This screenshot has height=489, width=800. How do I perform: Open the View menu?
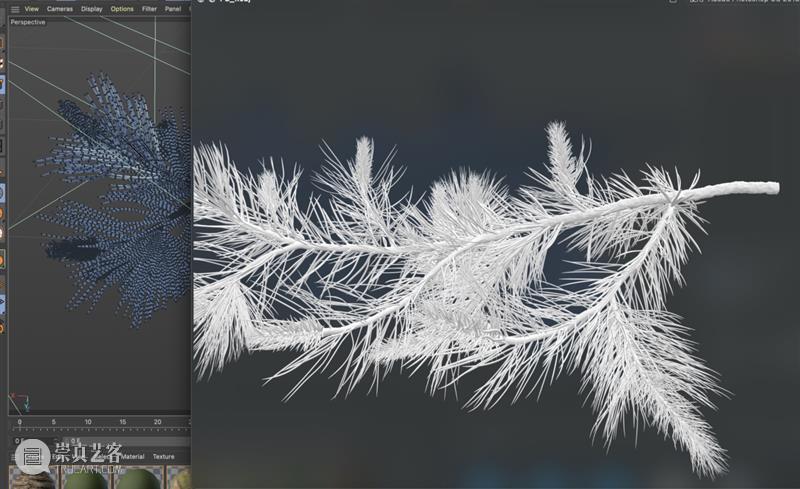[x=32, y=9]
